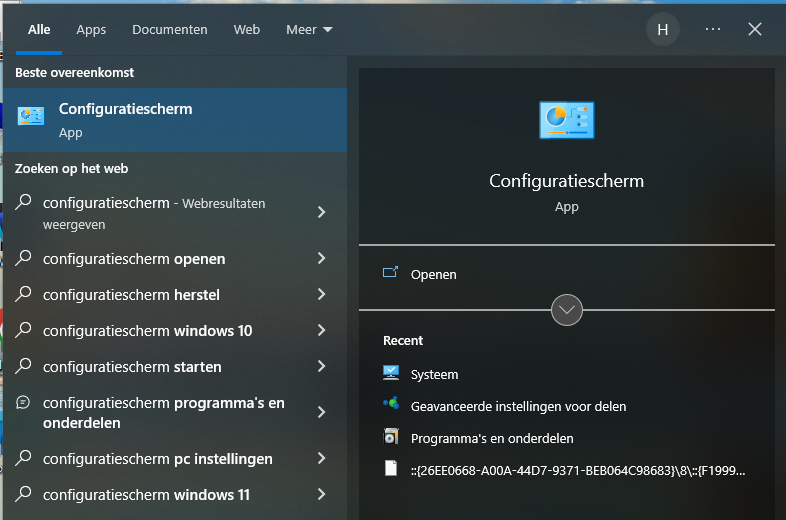Click the search icon beside 'Webresultaten weergeven'
786x520 pixels.
23,203
